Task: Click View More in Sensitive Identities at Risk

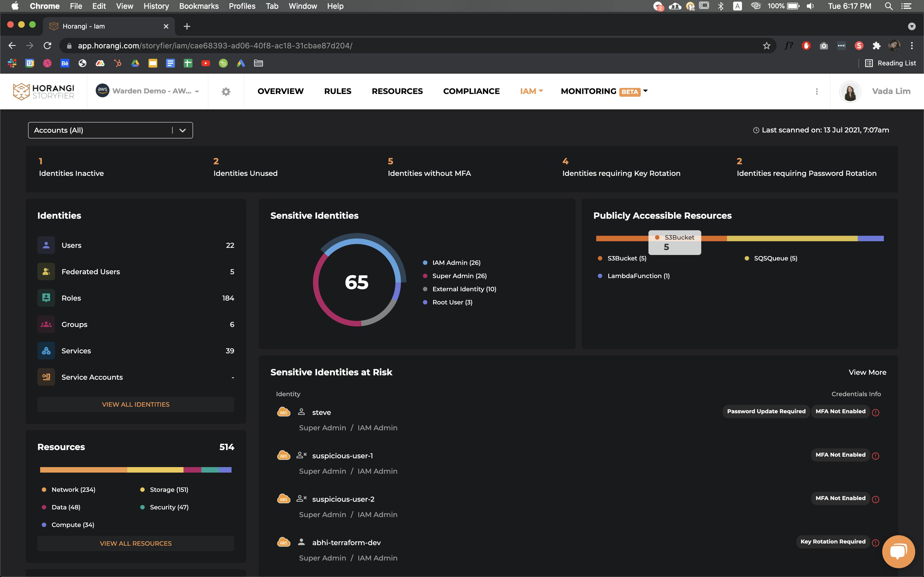Action: (x=867, y=373)
